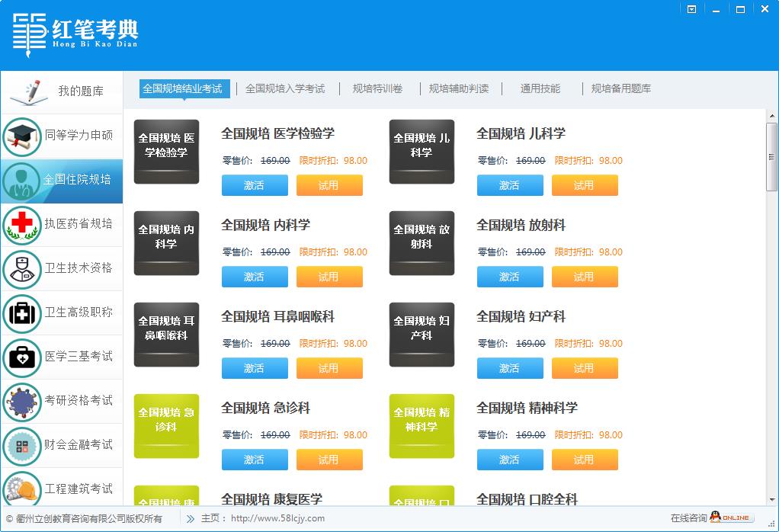Click 全国规培 内科学 cover thumbnail

tap(166, 243)
